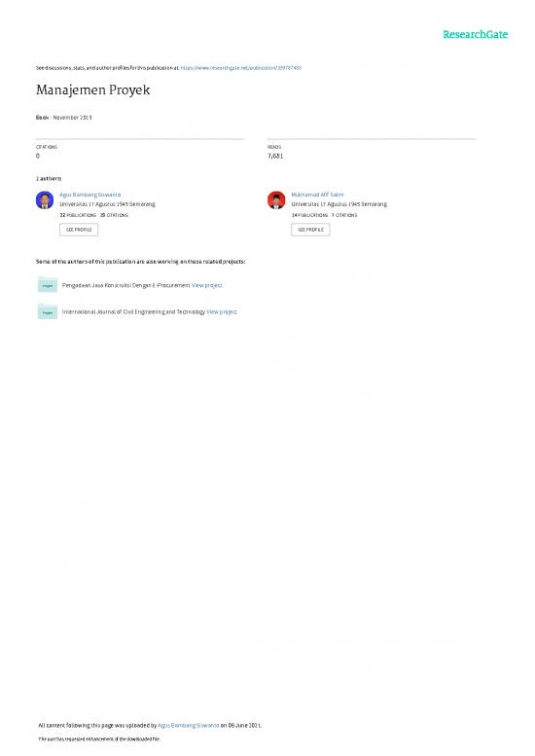Click Pengadaan Jasa Konstruksi Dengan E-Procurement project title
Image resolution: width=535 pixels, height=756 pixels.
tap(125, 285)
